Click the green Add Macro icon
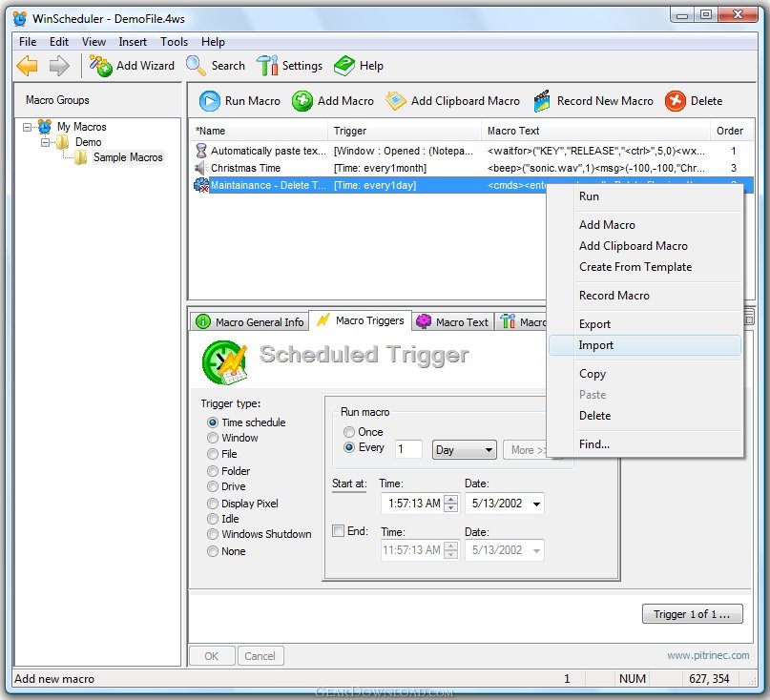This screenshot has height=700, width=770. [302, 101]
